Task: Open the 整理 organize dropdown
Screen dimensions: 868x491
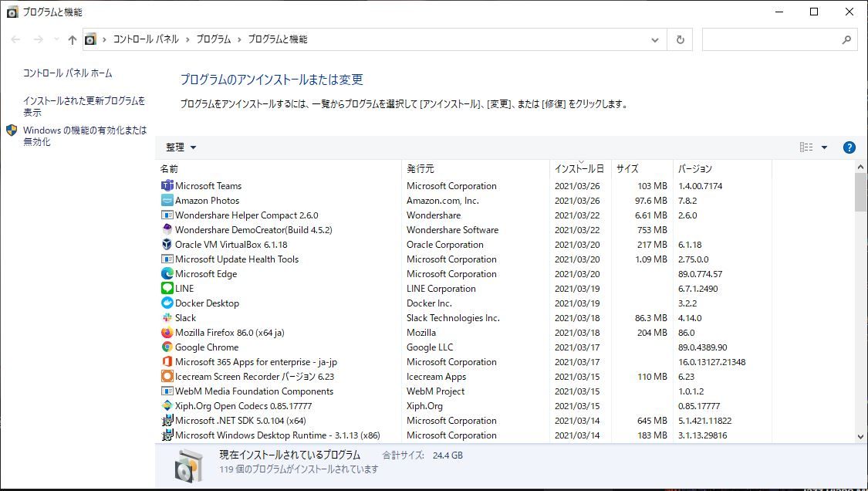Action: (181, 147)
